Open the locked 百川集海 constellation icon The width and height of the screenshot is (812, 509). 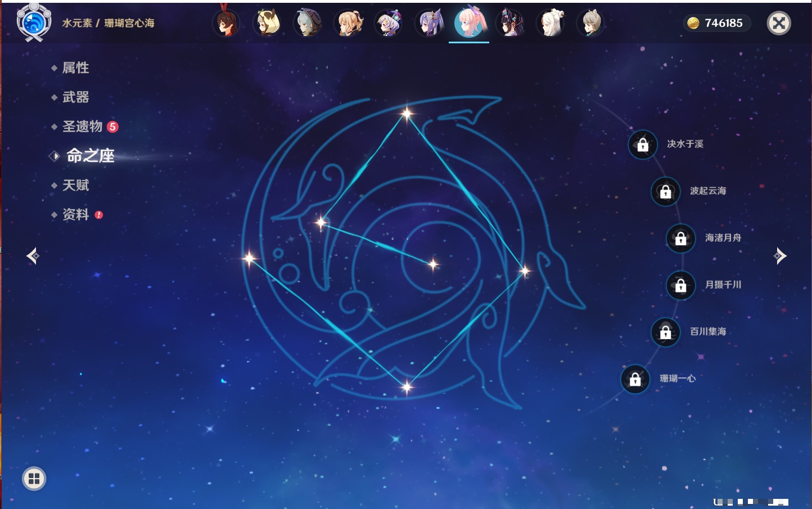tap(666, 332)
